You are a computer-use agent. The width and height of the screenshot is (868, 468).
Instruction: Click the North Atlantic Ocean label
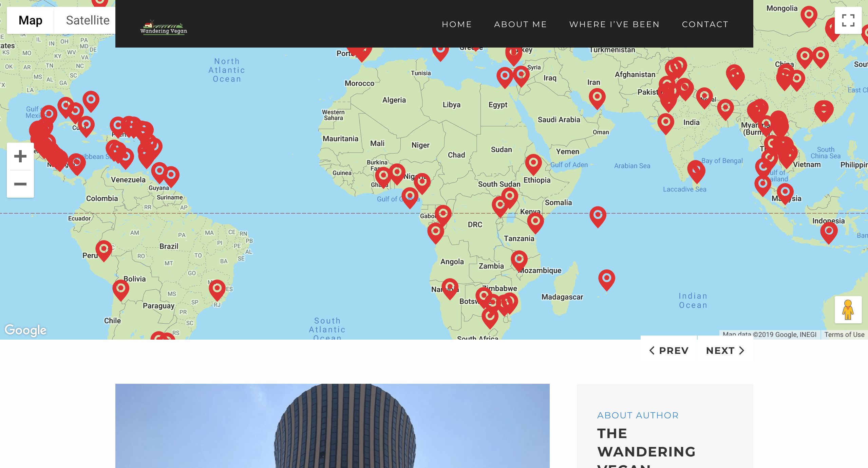pos(227,70)
